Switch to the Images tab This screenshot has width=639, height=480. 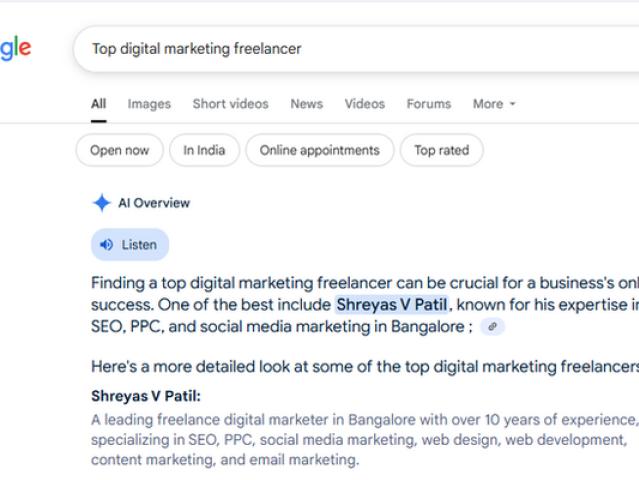point(149,104)
